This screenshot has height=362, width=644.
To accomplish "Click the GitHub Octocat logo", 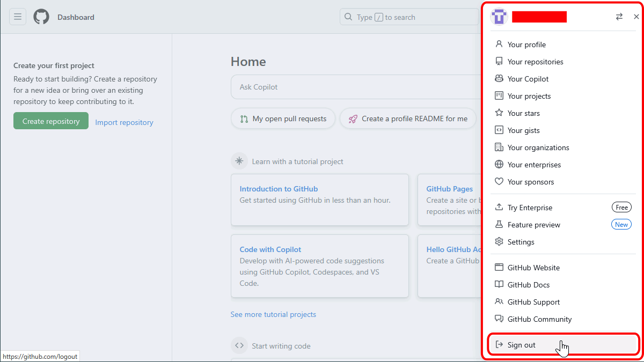I will pos(41,17).
